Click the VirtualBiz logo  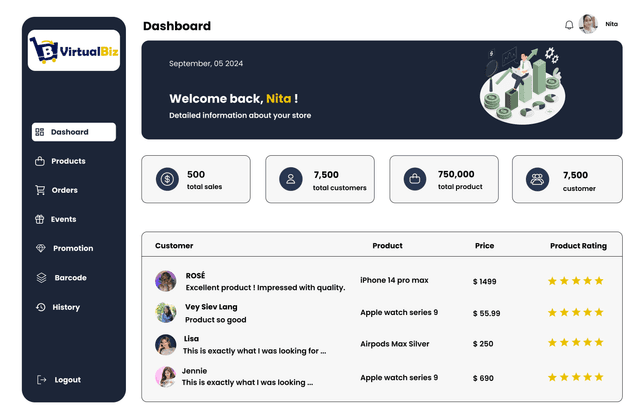(74, 50)
